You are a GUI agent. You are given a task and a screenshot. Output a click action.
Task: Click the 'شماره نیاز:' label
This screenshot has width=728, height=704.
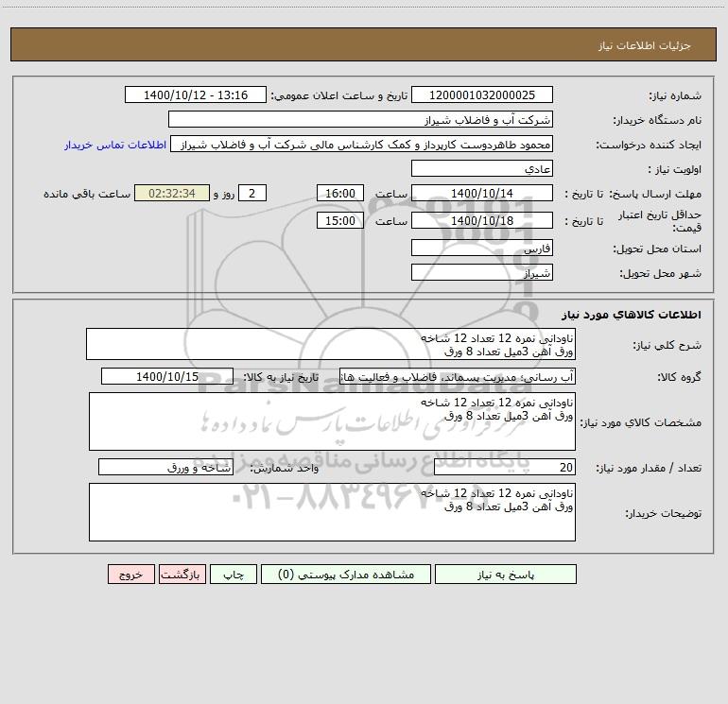(675, 95)
